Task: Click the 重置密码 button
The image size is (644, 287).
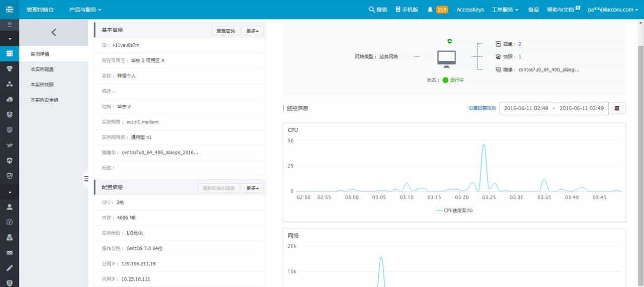Action: (x=225, y=31)
